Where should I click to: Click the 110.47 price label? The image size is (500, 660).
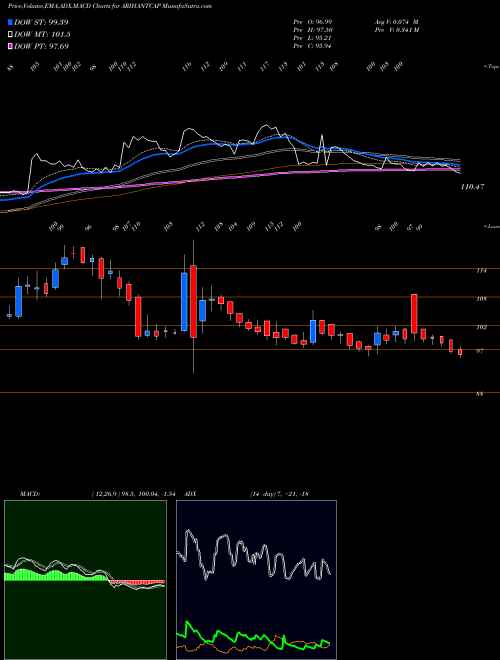pyautogui.click(x=473, y=186)
